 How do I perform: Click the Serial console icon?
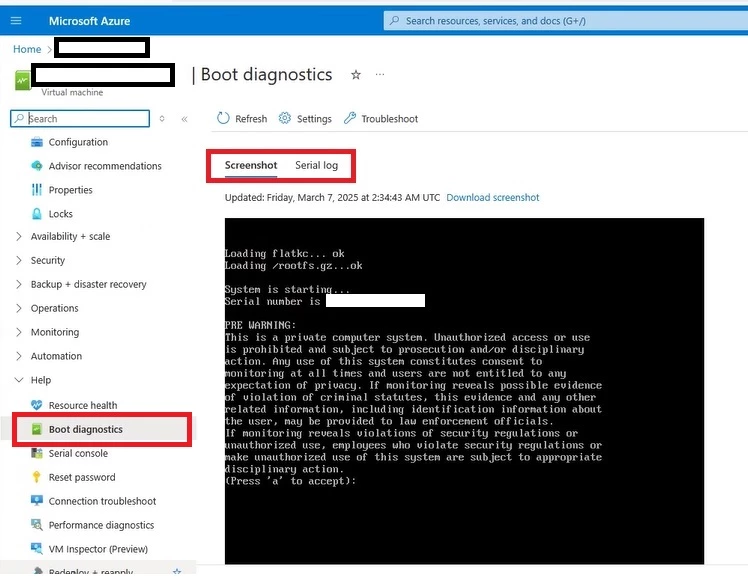coord(37,453)
